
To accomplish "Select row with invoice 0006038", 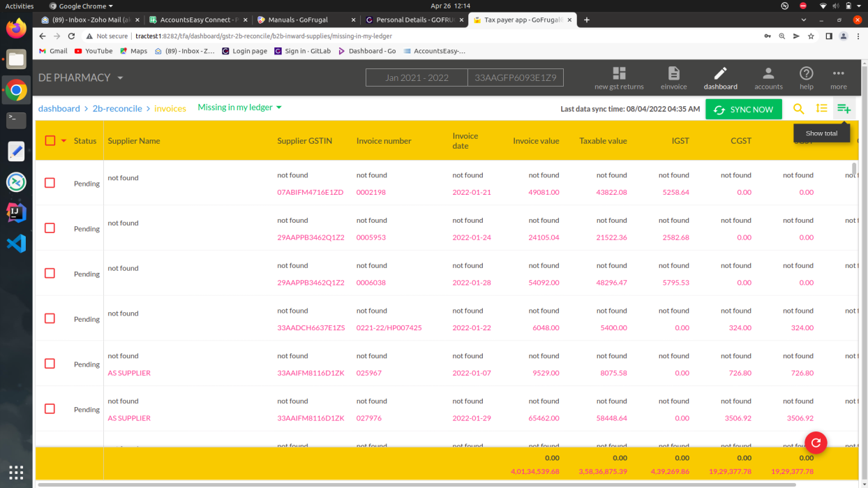I will click(x=50, y=273).
